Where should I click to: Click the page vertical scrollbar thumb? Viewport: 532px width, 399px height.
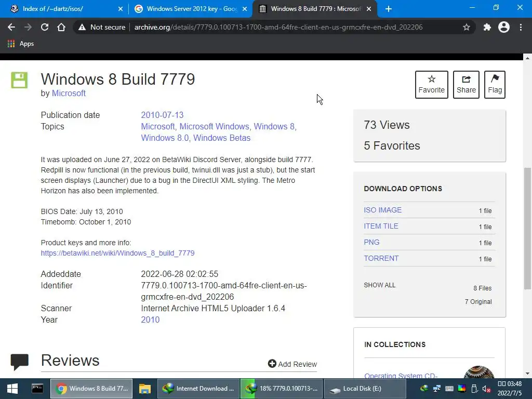pyautogui.click(x=528, y=229)
